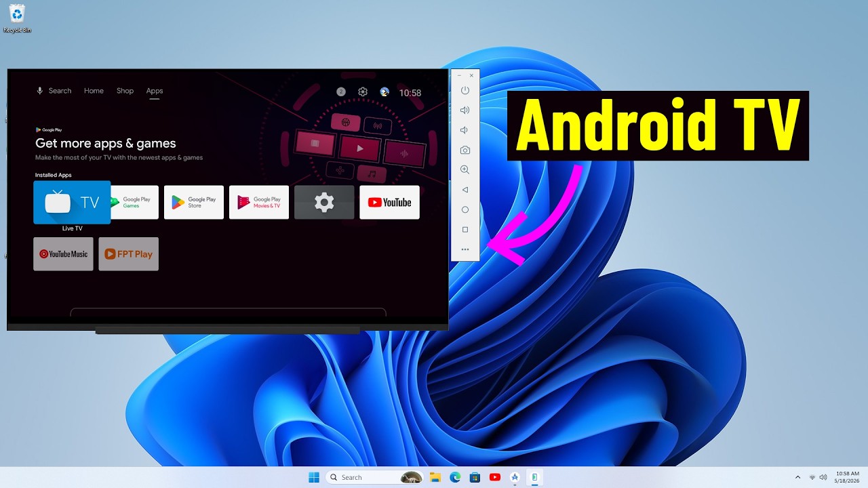Switch to the Home tab in Android TV
868x488 pixels.
[94, 91]
